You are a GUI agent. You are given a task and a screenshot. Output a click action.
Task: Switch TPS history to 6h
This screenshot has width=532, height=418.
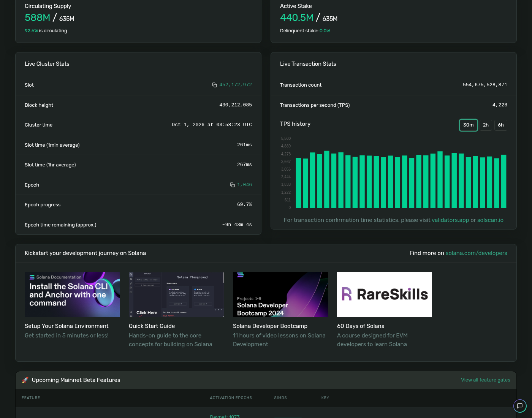pyautogui.click(x=501, y=125)
